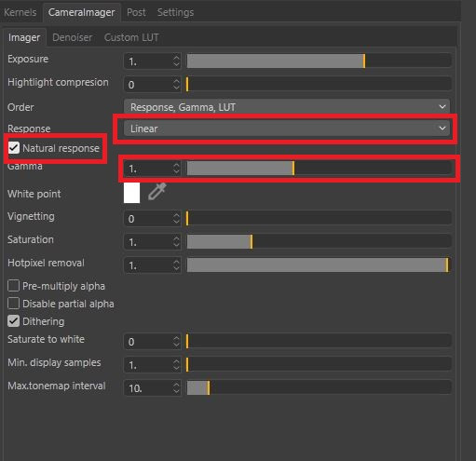Open the Response dropdown set to Linear
Screen dimensions: 476x461
287,129
